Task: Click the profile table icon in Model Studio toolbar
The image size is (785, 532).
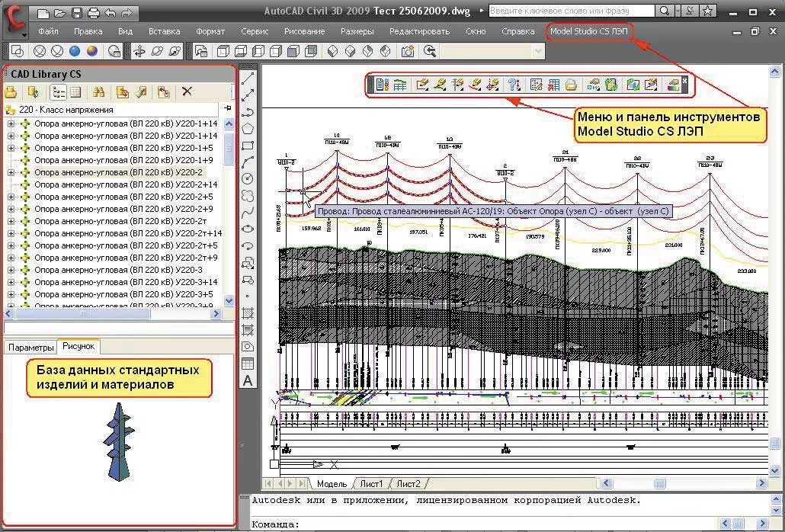Action: coord(399,85)
